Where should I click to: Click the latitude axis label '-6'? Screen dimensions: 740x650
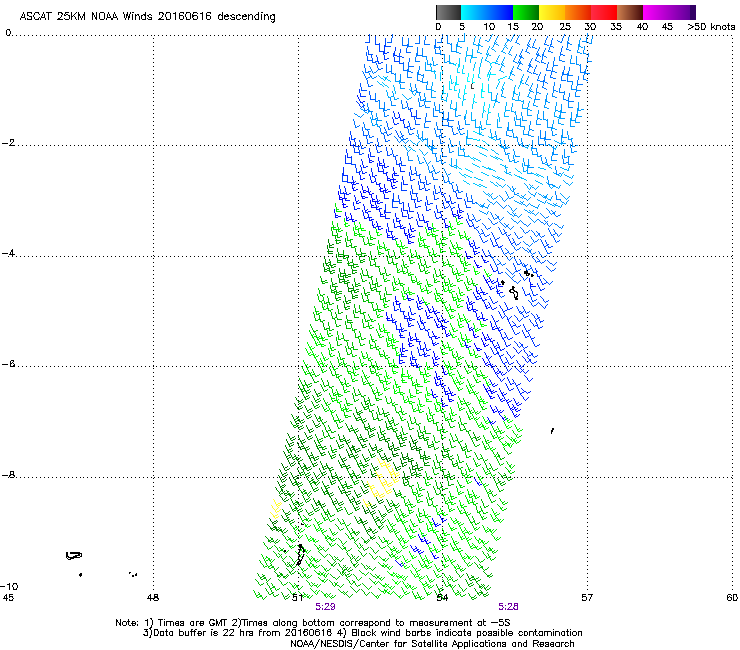point(9,364)
